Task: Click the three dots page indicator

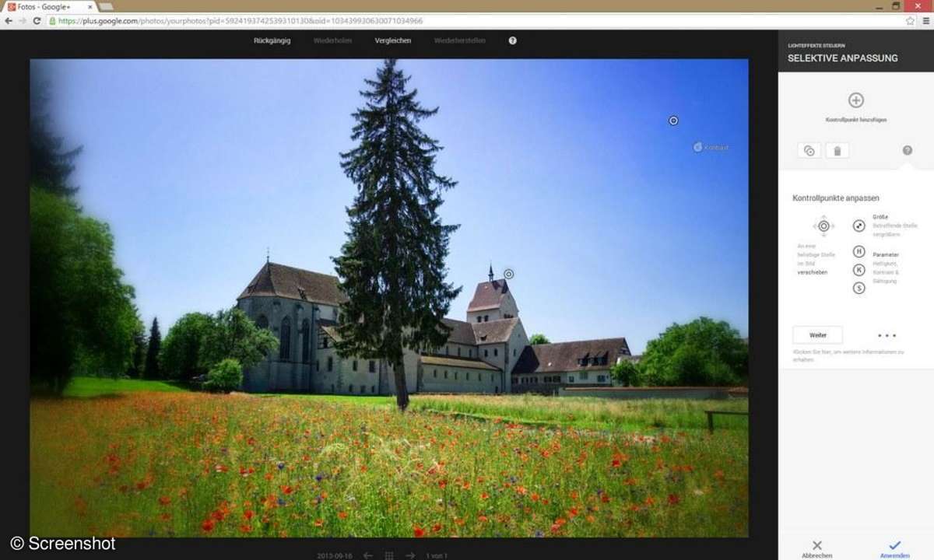Action: (887, 335)
